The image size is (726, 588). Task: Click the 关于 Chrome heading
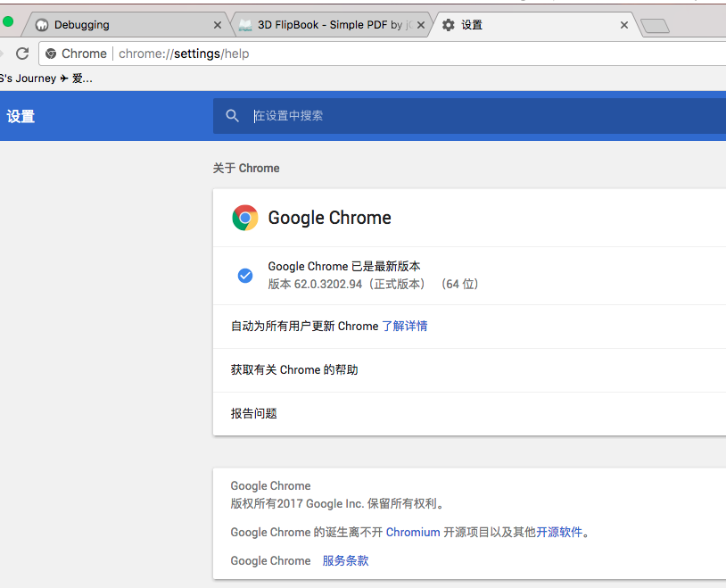(246, 169)
